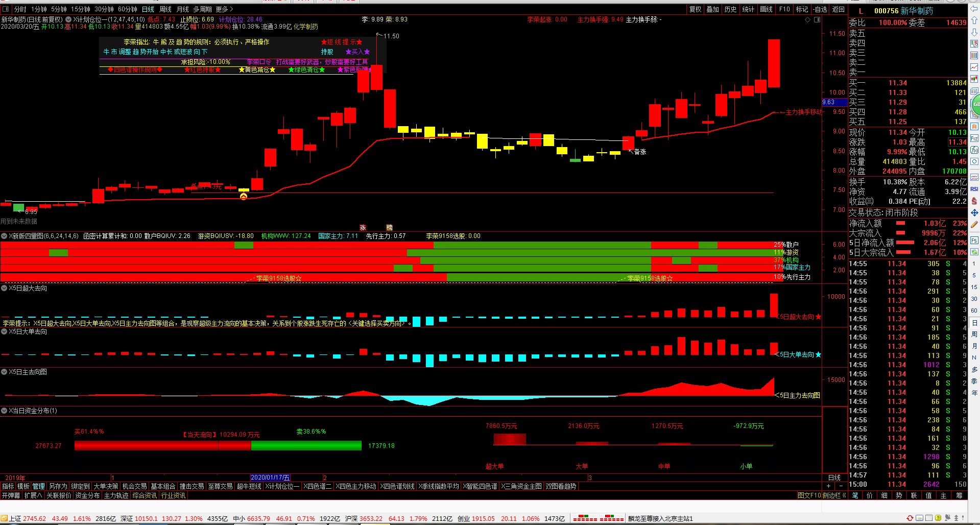Click the yellow coin icon in status bar

938,518
